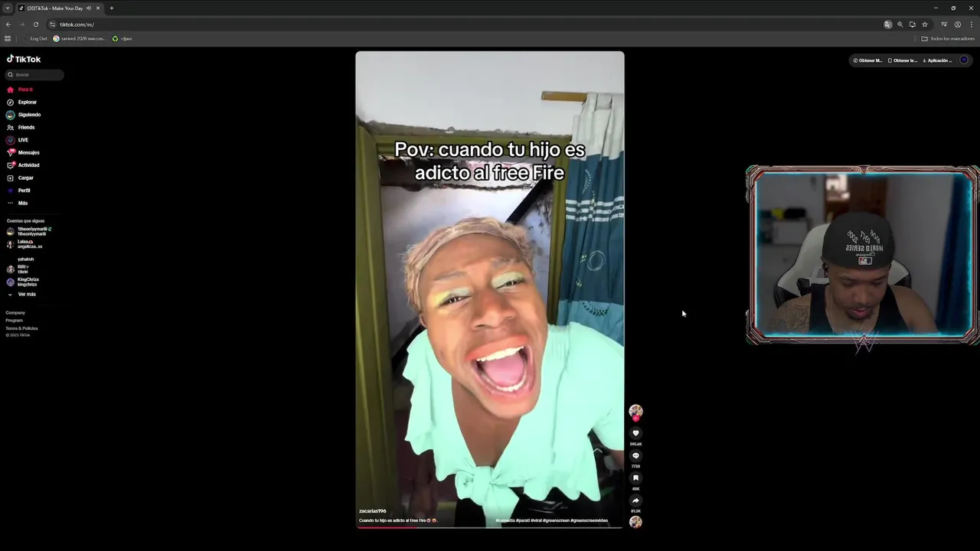Open the Perfil page

pos(19,191)
